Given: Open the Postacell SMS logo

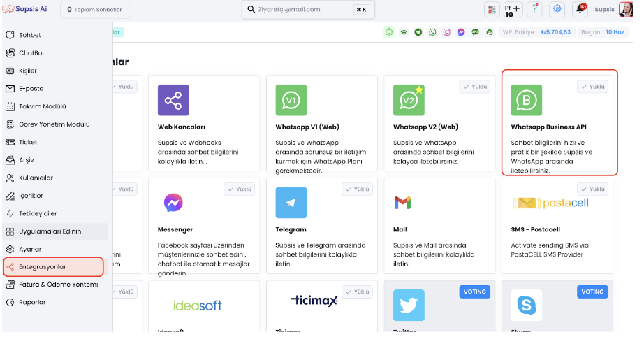Looking at the screenshot, I should coord(550,203).
